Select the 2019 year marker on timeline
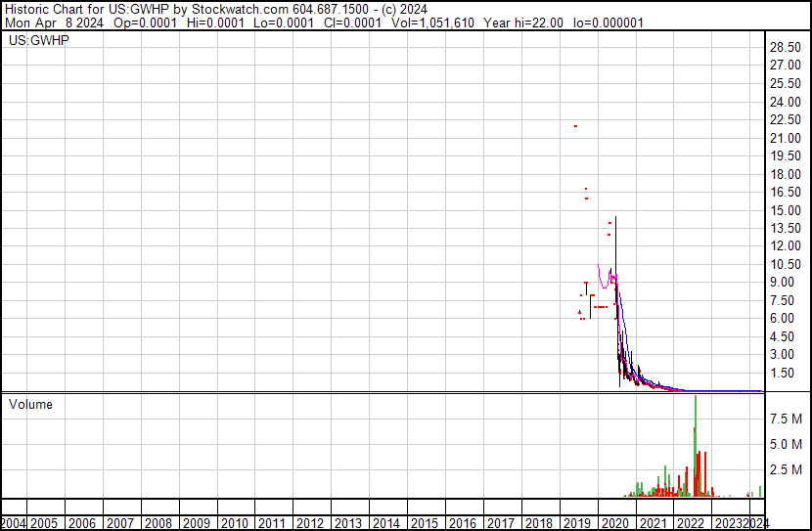812x531 pixels. (x=577, y=523)
